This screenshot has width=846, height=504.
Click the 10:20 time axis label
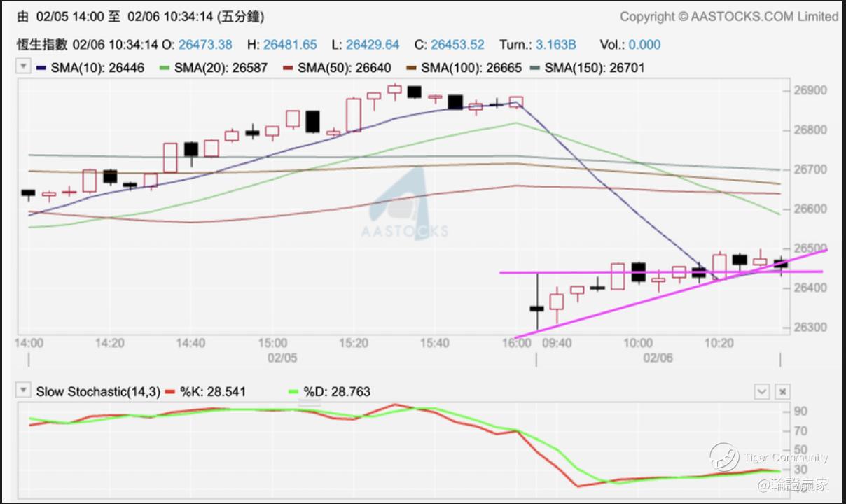point(719,343)
